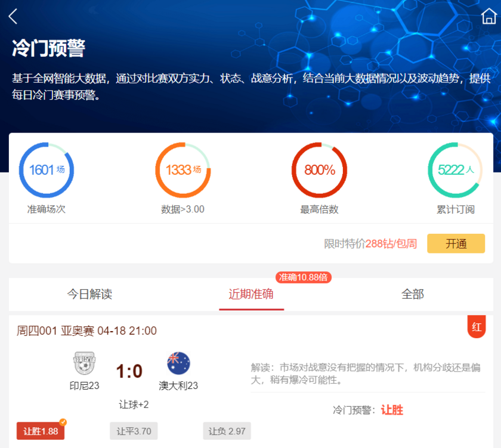Click the 限时特价288钻/包周 price text

tap(370, 244)
